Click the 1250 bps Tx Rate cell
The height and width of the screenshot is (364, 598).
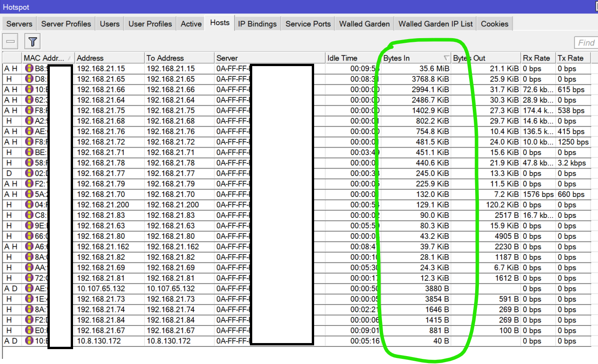click(x=573, y=142)
